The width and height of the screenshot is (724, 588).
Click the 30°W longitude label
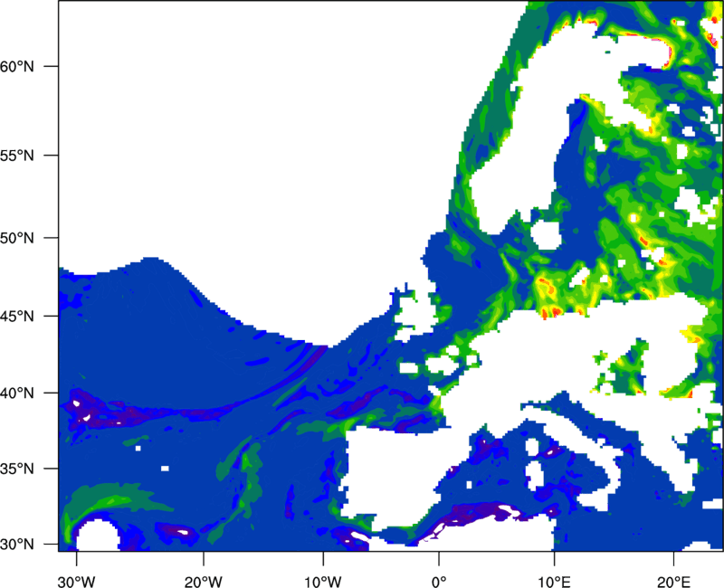coord(77,582)
